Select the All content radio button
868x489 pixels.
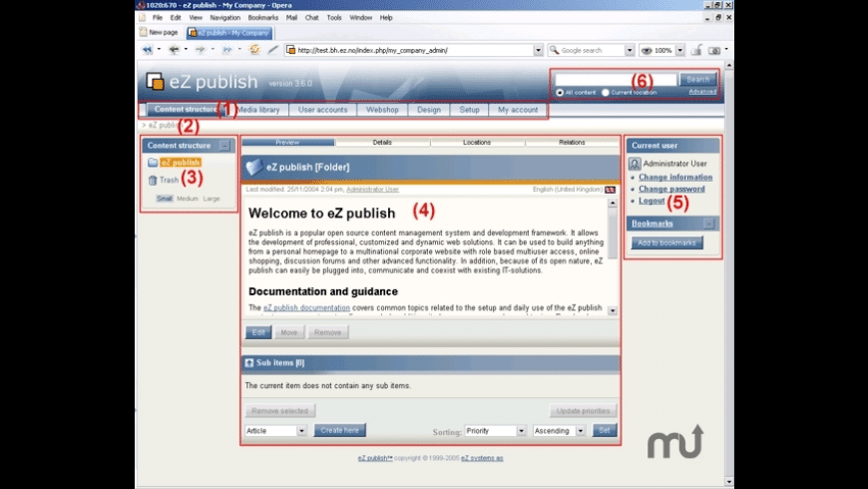click(560, 93)
